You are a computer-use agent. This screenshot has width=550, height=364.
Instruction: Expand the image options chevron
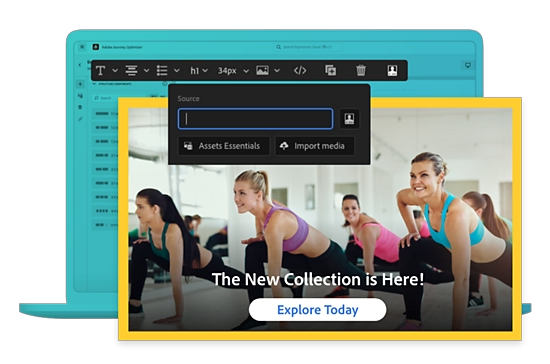[x=277, y=71]
